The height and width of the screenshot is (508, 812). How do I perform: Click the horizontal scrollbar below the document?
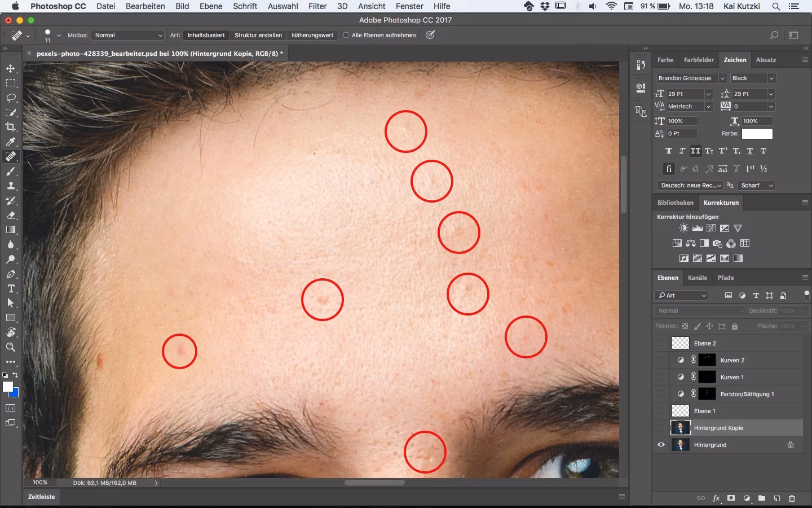[x=375, y=483]
